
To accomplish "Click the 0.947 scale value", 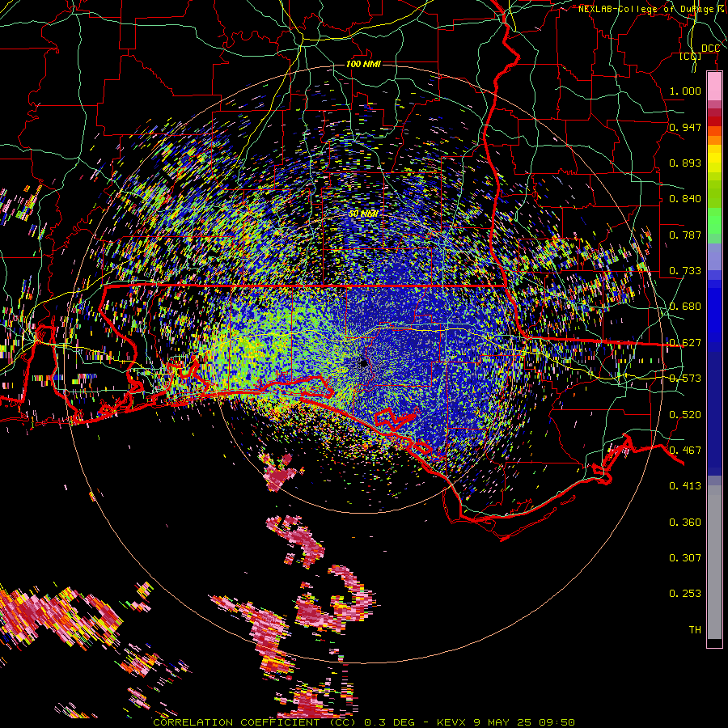I will 685,127.
